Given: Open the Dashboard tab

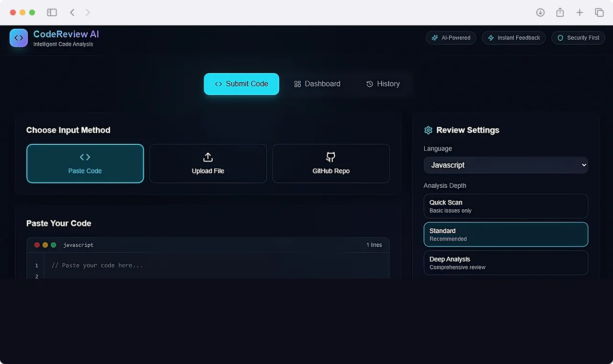Looking at the screenshot, I should (x=317, y=84).
